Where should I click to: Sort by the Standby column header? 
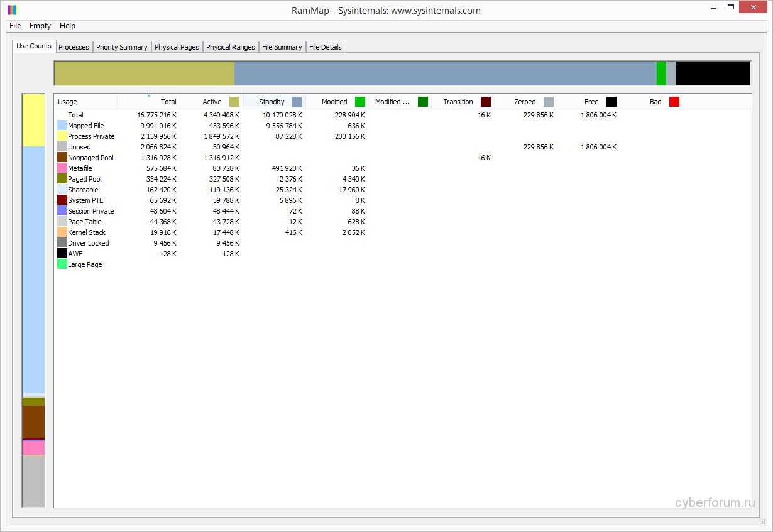(271, 102)
